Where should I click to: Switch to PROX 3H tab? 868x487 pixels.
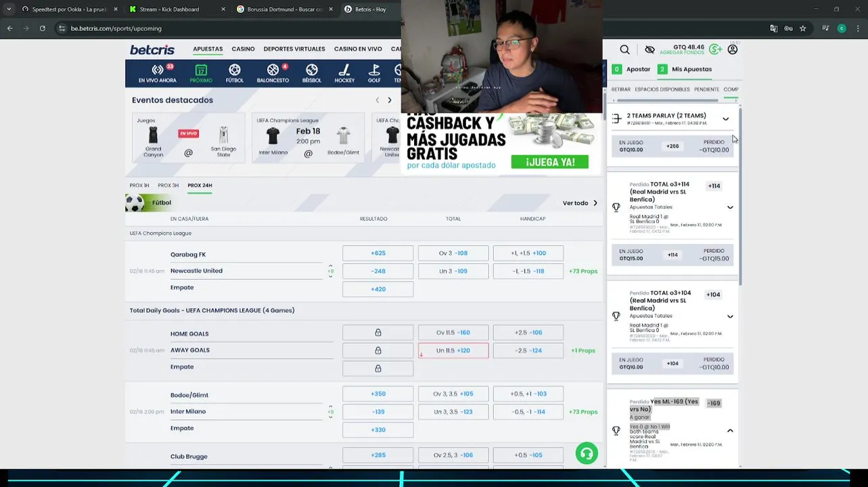(168, 185)
